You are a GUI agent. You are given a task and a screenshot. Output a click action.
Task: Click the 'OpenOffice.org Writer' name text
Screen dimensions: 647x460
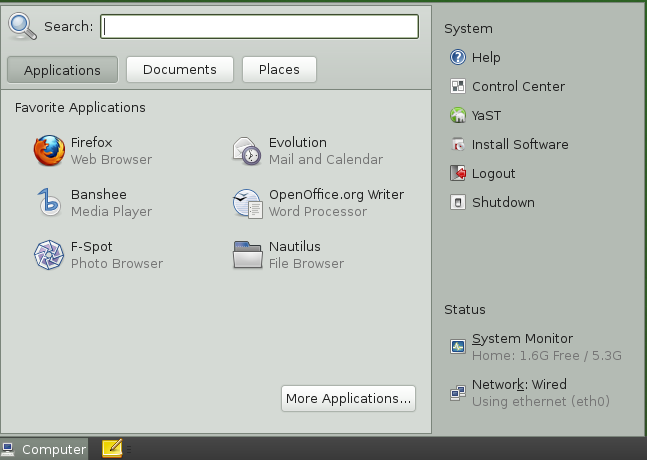tap(336, 195)
